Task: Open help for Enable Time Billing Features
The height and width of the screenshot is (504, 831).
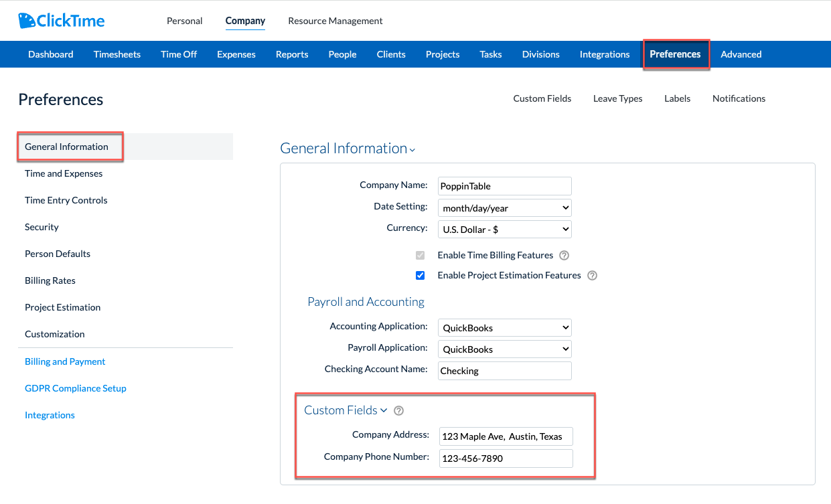Action: [x=564, y=255]
